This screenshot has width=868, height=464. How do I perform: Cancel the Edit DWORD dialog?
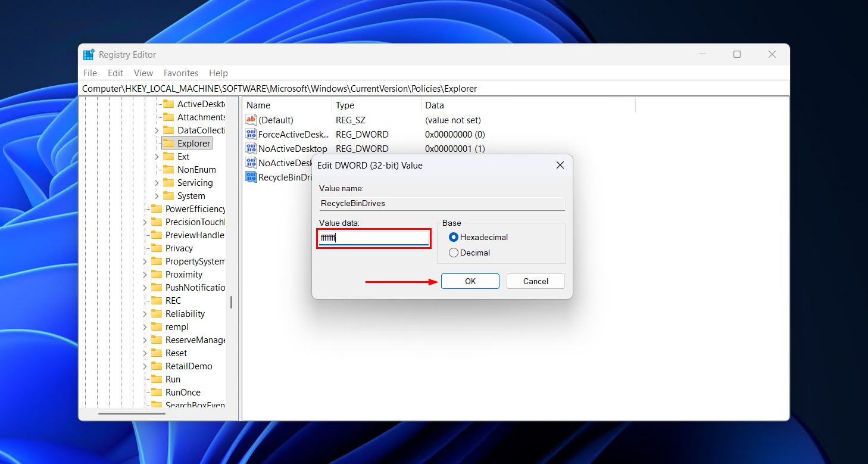536,281
